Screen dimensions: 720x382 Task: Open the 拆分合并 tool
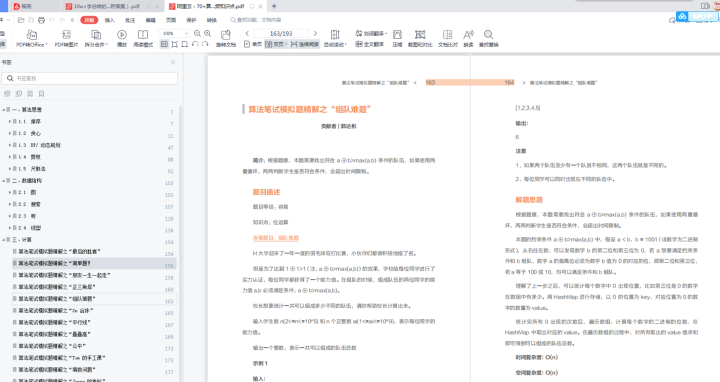tap(96, 39)
